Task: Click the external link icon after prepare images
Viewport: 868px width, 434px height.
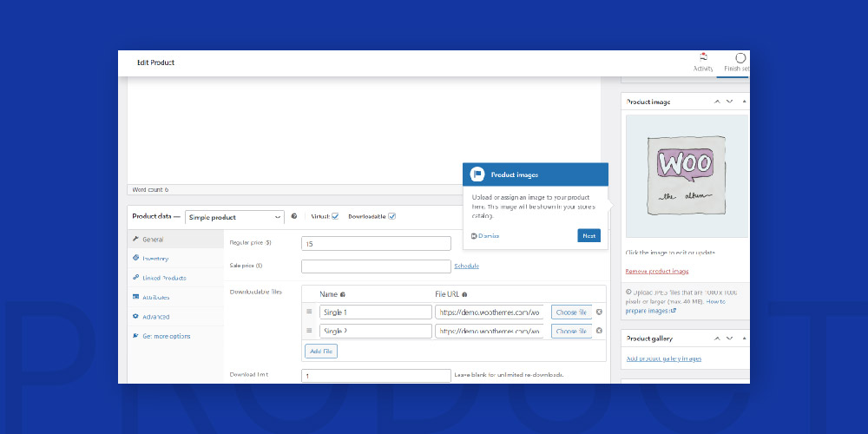Action: pyautogui.click(x=674, y=311)
